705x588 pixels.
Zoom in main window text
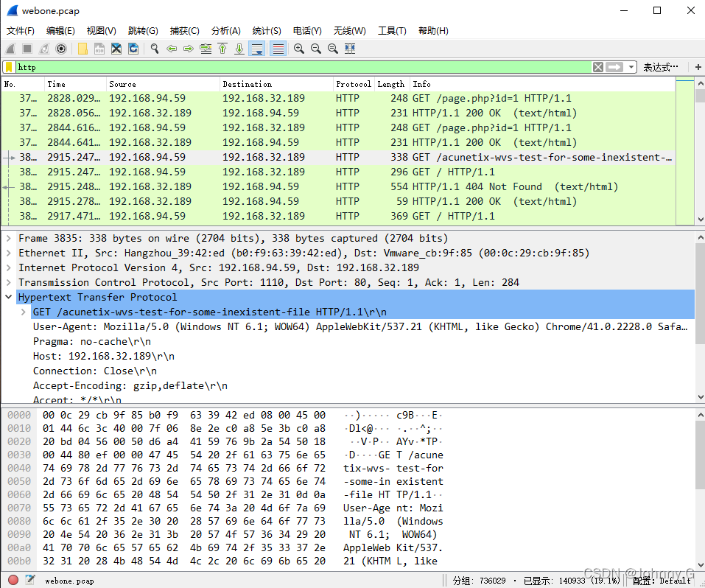pyautogui.click(x=299, y=49)
